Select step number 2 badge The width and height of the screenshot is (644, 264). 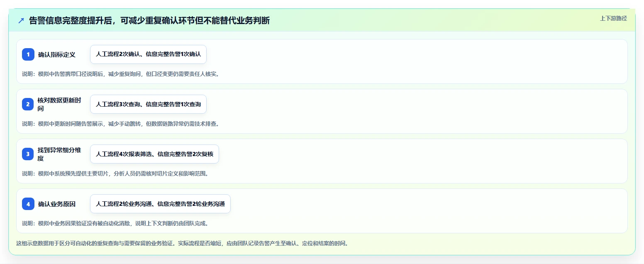click(x=28, y=104)
